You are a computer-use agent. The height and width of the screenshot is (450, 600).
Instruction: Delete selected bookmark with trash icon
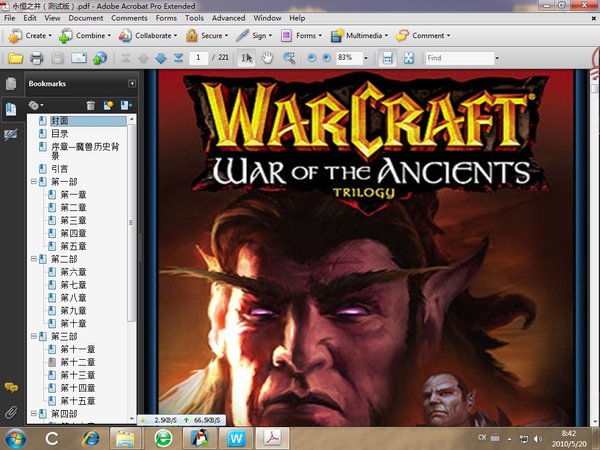point(91,105)
